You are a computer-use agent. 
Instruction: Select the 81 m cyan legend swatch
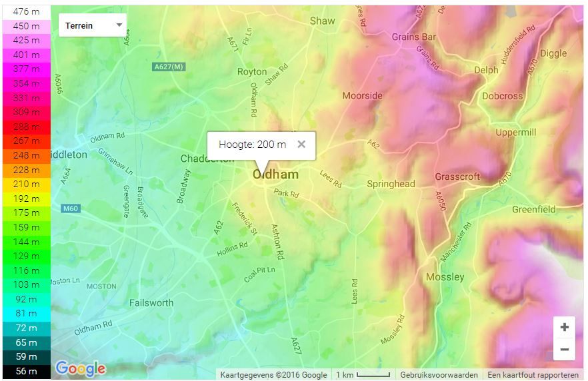tap(26, 313)
